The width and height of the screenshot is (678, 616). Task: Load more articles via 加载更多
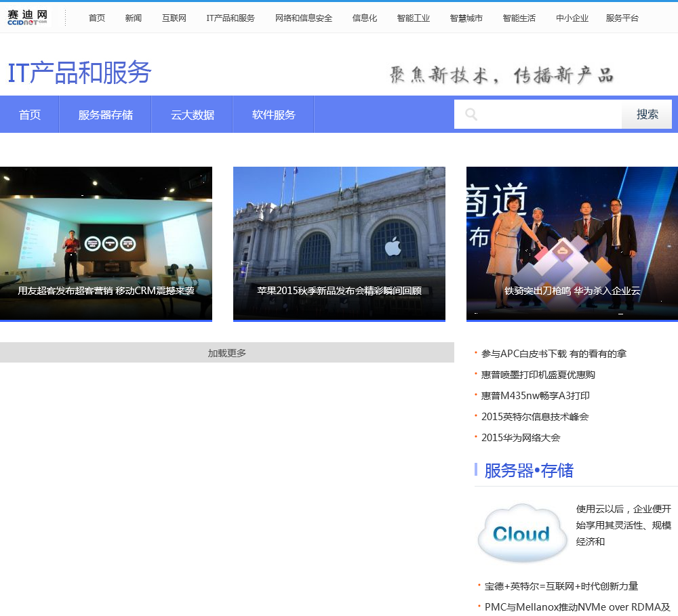coord(227,353)
